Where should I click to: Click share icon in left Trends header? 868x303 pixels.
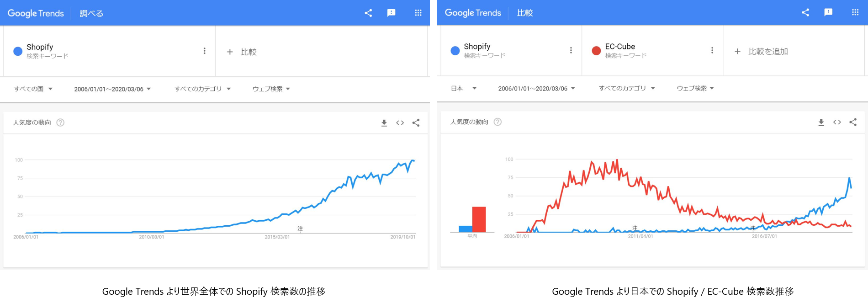click(x=368, y=13)
